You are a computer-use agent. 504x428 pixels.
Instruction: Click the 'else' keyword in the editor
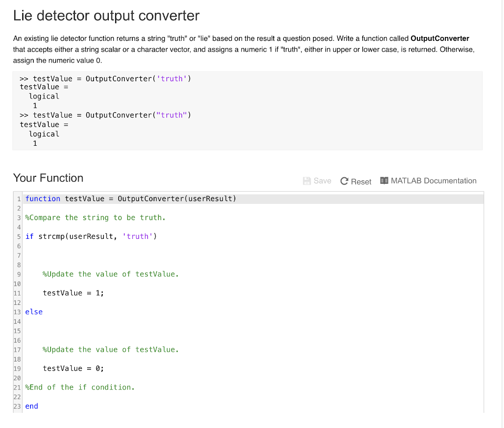[34, 312]
